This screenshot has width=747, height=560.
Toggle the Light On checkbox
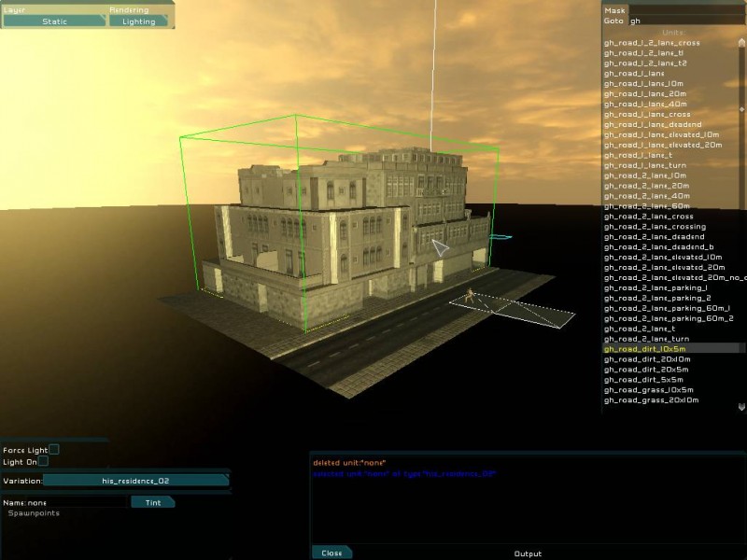click(x=43, y=461)
